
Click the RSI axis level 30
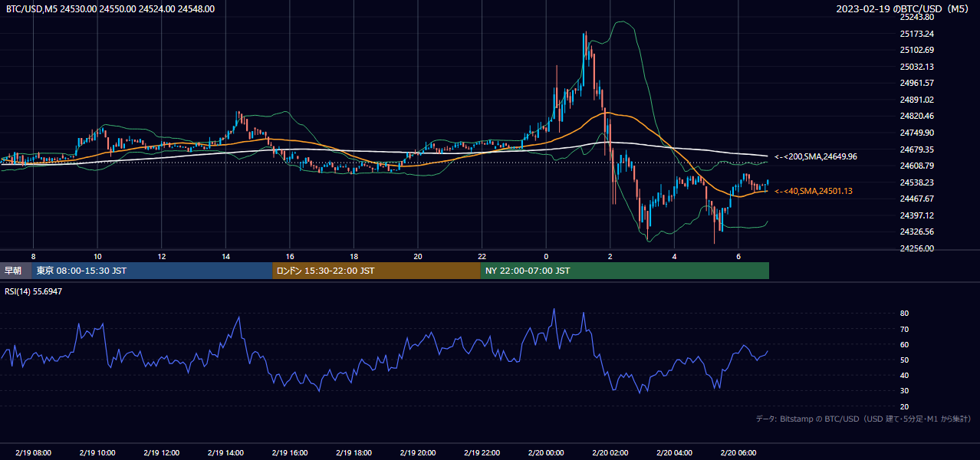point(905,391)
